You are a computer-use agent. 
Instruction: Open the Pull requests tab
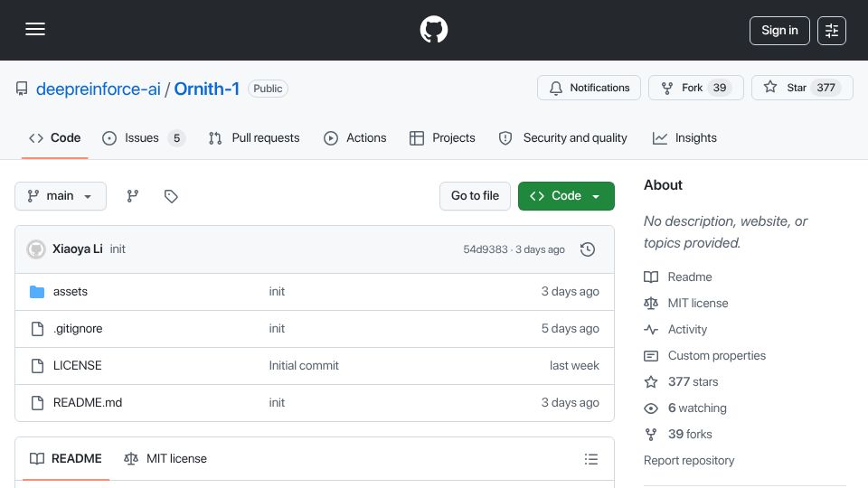[x=254, y=137]
